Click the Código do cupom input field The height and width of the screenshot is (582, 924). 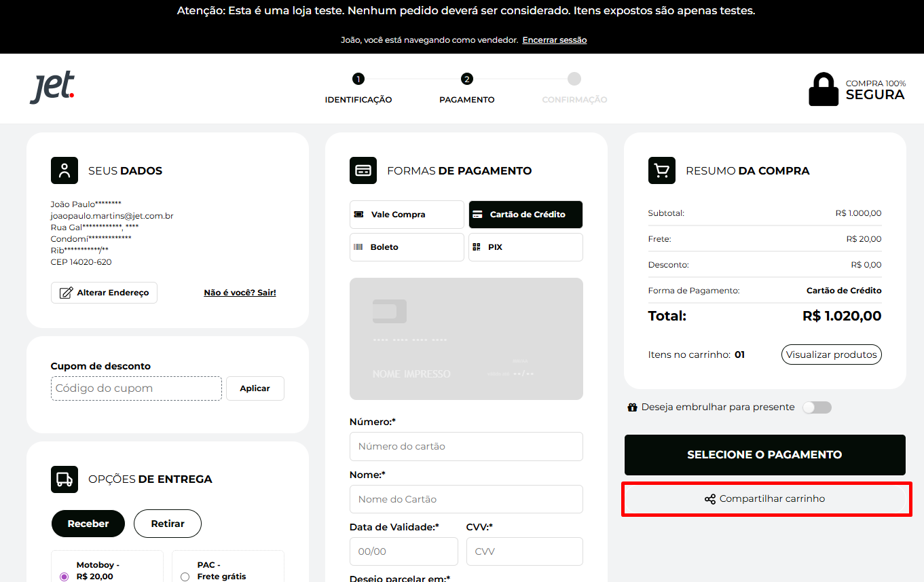136,388
